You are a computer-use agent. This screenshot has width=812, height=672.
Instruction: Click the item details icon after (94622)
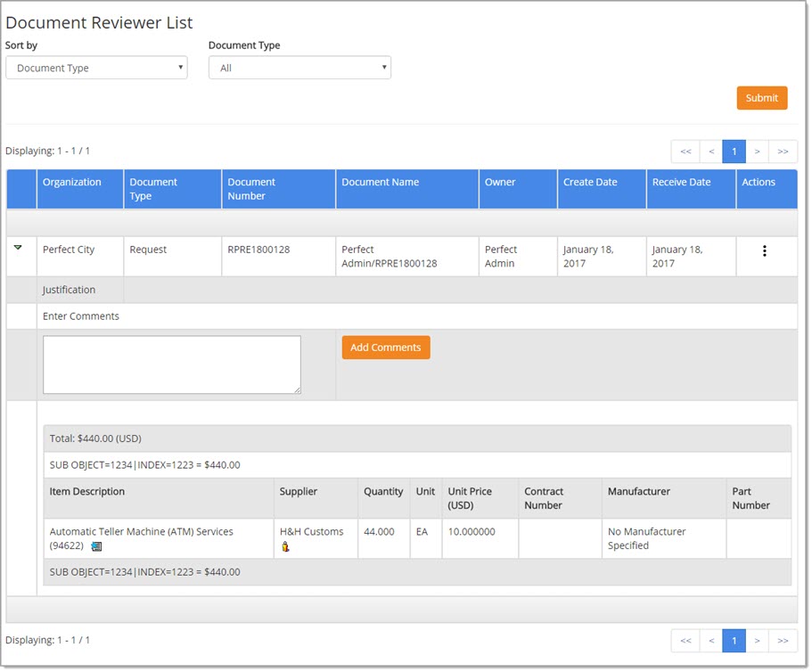[96, 546]
